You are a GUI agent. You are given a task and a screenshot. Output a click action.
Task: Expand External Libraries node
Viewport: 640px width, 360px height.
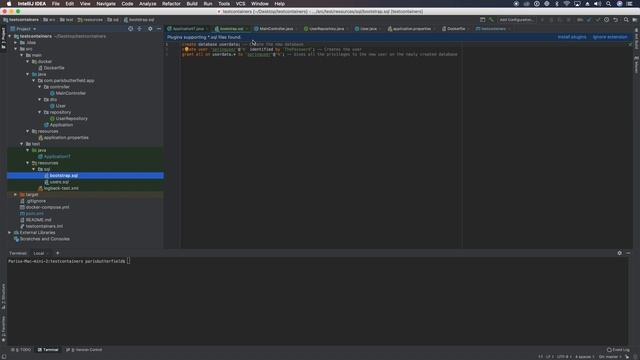pos(10,233)
